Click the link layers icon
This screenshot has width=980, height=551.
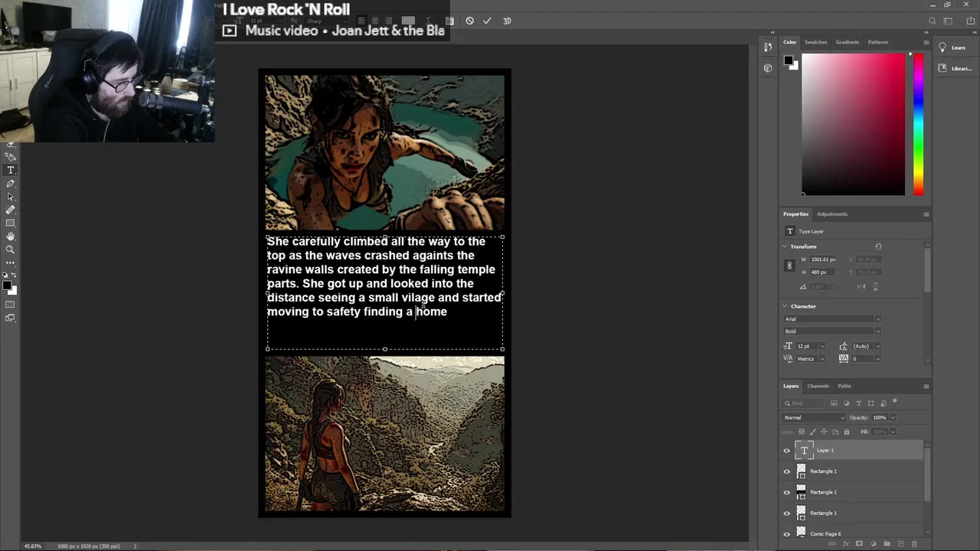click(x=832, y=543)
